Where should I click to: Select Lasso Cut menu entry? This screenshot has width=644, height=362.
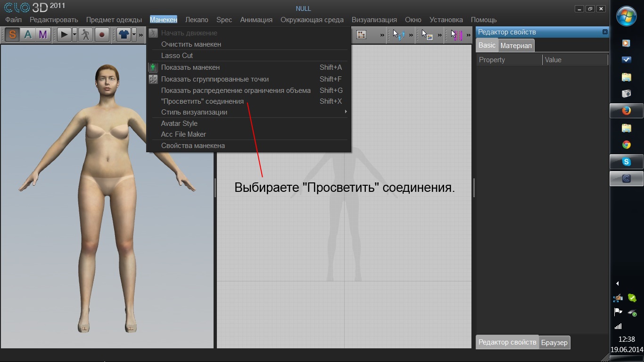pos(248,56)
